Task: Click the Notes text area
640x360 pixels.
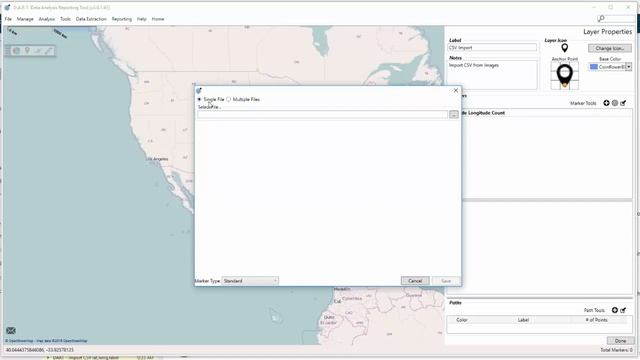Action: tap(492, 75)
